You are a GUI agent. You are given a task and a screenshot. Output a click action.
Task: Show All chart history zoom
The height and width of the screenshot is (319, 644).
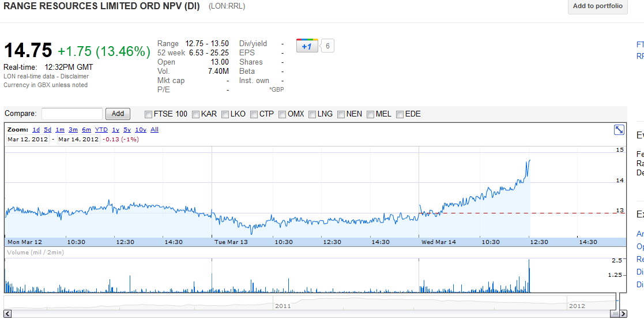click(x=155, y=130)
